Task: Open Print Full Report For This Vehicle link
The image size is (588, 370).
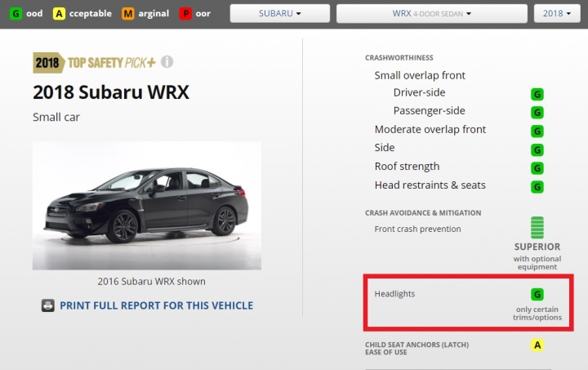Action: click(x=156, y=305)
